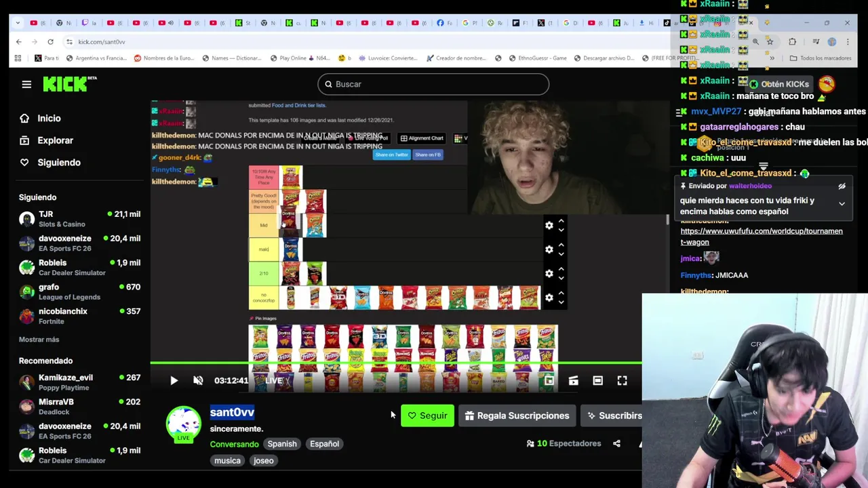Click Share on FB button
The height and width of the screenshot is (488, 868).
point(428,155)
